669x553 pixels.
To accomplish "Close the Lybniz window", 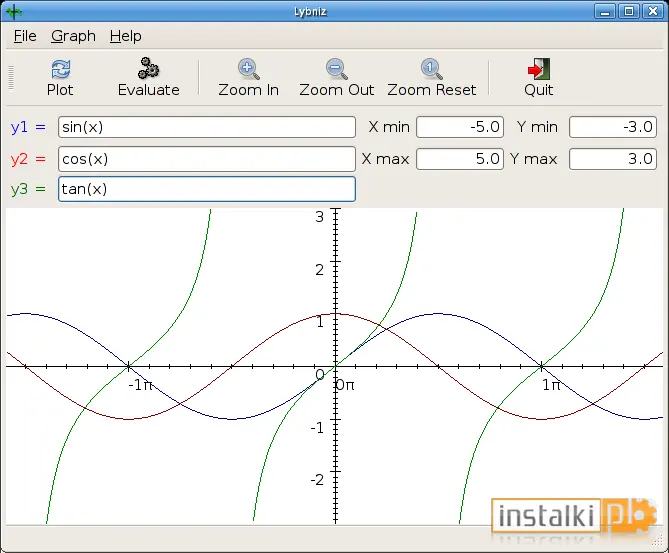I will (653, 12).
